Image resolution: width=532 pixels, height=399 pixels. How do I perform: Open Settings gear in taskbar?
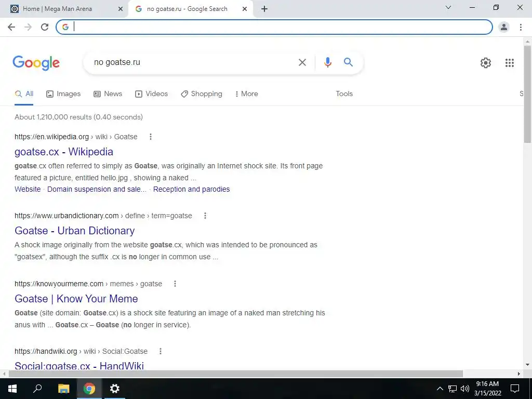point(115,389)
